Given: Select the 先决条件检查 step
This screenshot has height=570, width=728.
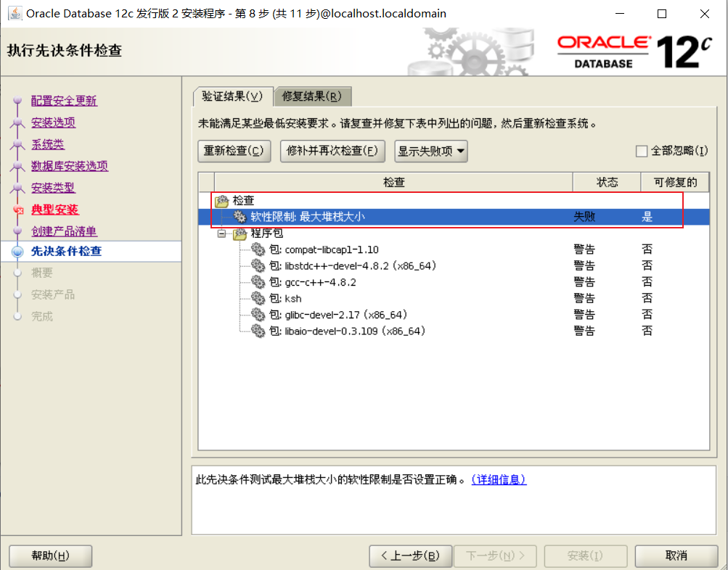Looking at the screenshot, I should point(66,252).
